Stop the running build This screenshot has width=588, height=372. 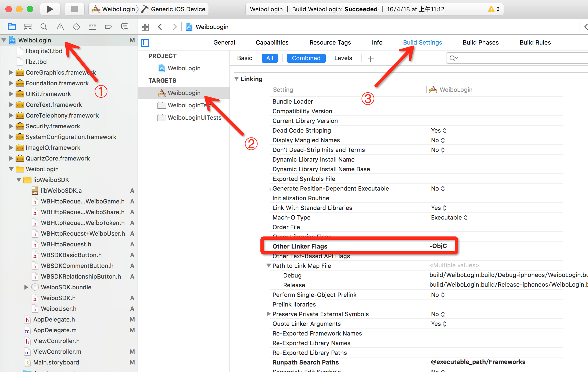(x=74, y=9)
